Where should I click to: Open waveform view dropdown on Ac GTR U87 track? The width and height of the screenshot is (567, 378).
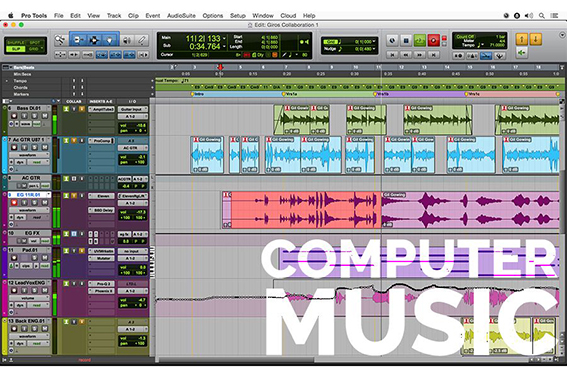pyautogui.click(x=29, y=155)
